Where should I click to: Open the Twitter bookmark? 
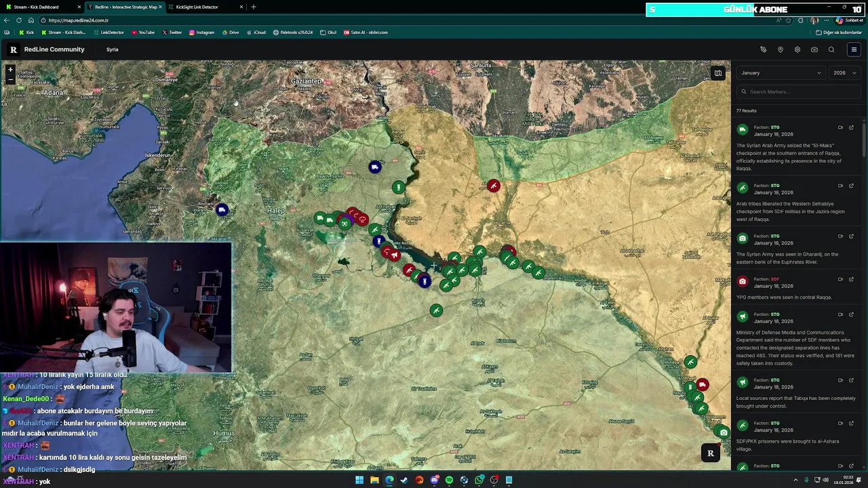[x=172, y=33]
